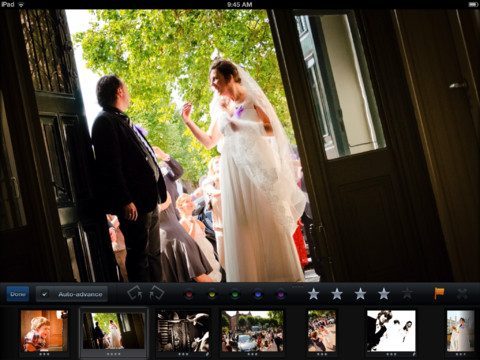The width and height of the screenshot is (480, 360).
Task: Mark photo rejected with X icon
Action: [x=462, y=294]
